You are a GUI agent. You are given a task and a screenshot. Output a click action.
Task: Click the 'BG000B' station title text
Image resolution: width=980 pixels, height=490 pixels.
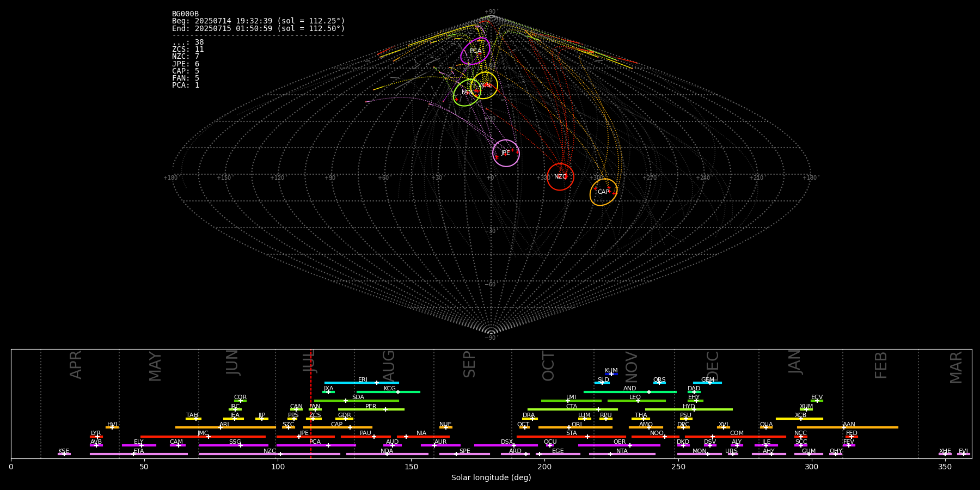pyautogui.click(x=186, y=14)
